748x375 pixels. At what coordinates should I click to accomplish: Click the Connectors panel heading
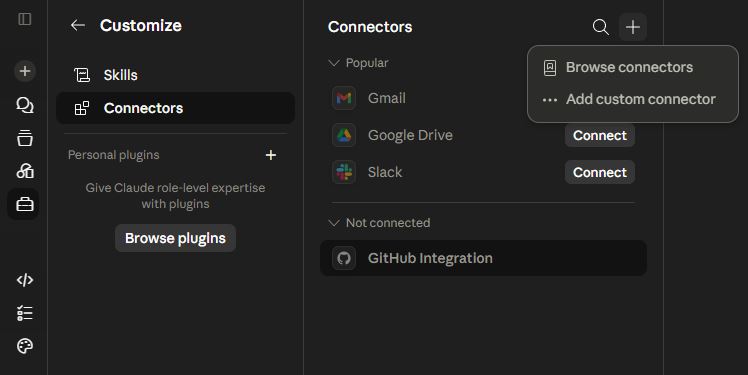tap(370, 27)
